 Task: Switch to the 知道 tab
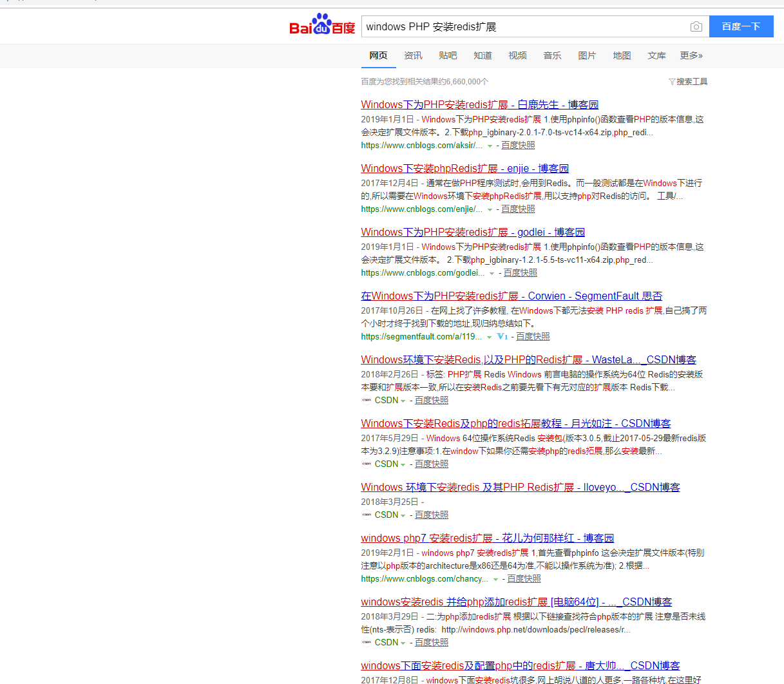483,55
